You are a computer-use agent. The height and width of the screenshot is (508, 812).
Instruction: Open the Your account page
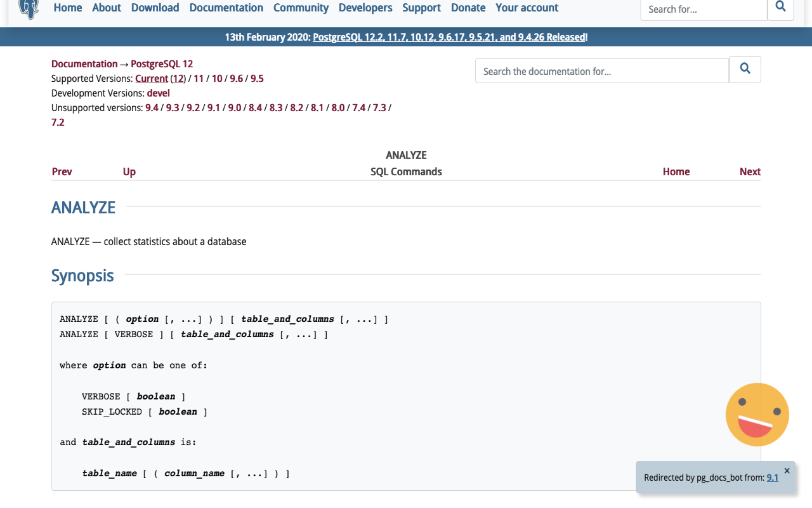527,8
